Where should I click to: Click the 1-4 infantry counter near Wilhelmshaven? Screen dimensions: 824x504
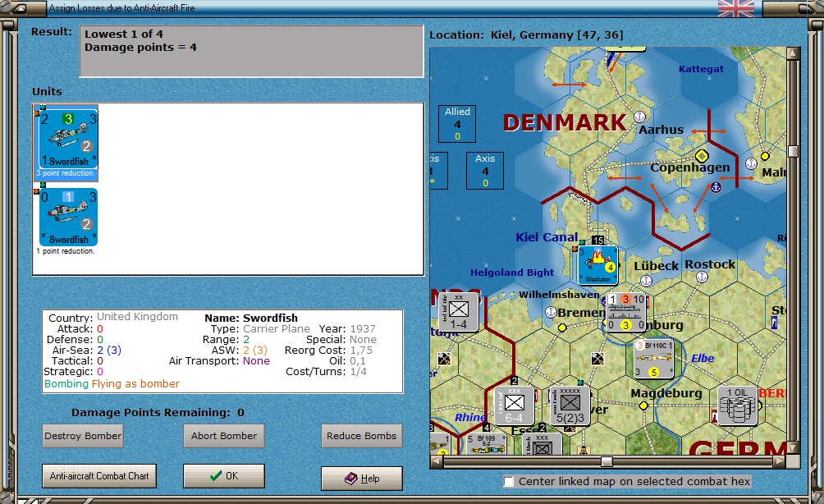point(459,312)
